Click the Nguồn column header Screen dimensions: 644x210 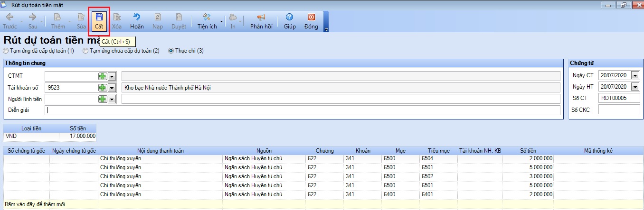pyautogui.click(x=264, y=151)
